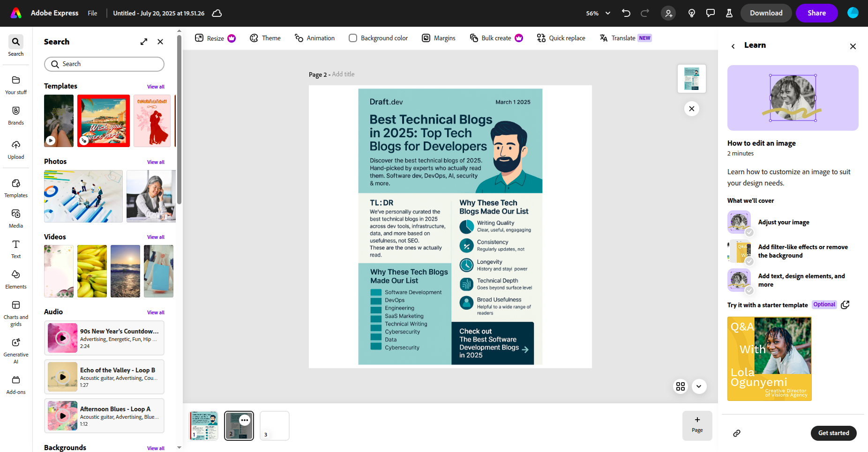The width and height of the screenshot is (868, 452).
Task: Choose the bananas video thumbnail
Action: (x=92, y=271)
